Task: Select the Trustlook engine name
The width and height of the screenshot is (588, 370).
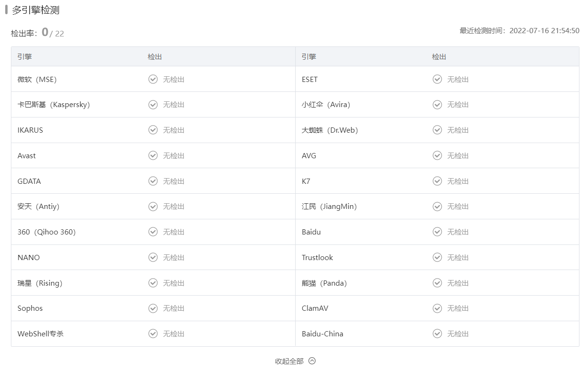Action: (x=317, y=257)
